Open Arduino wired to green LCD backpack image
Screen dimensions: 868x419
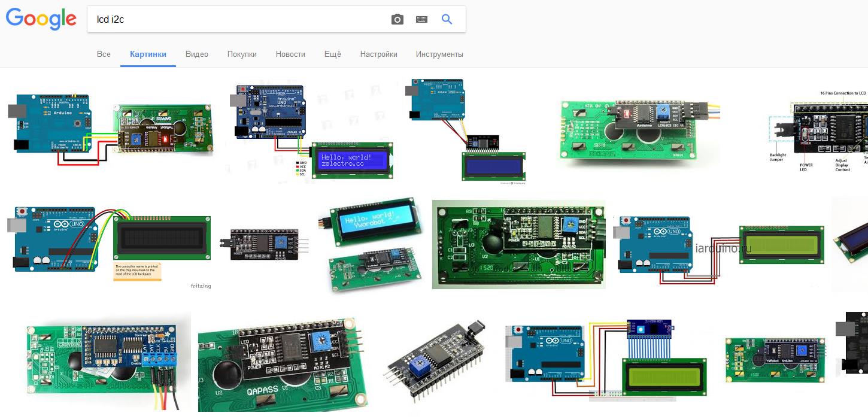click(x=111, y=129)
